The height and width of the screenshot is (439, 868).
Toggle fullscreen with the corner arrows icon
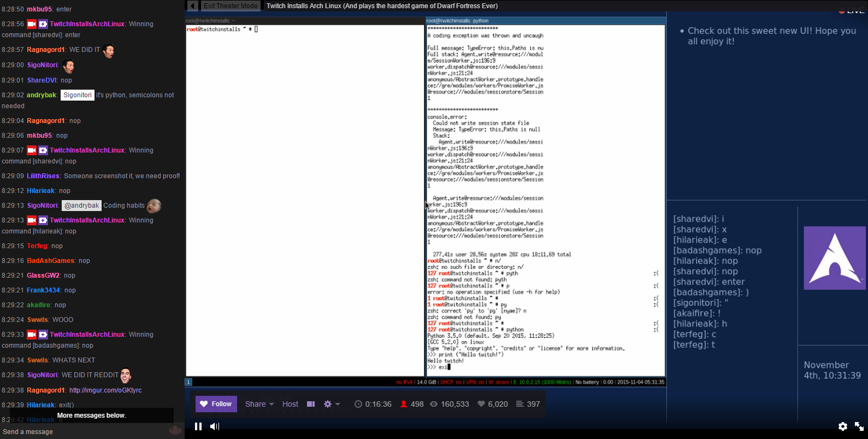pos(859,426)
